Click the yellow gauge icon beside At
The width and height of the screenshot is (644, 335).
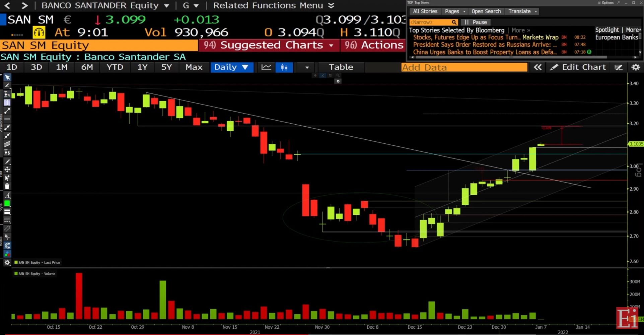click(39, 32)
